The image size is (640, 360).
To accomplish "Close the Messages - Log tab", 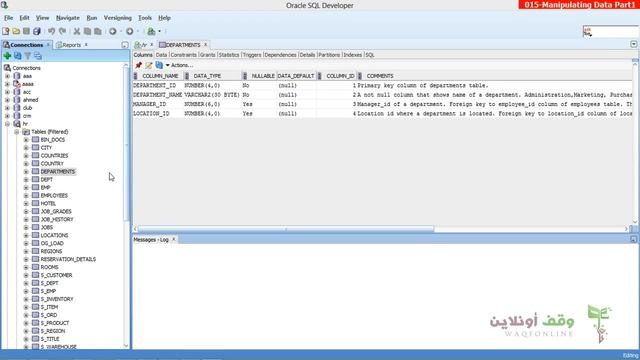I will (173, 239).
